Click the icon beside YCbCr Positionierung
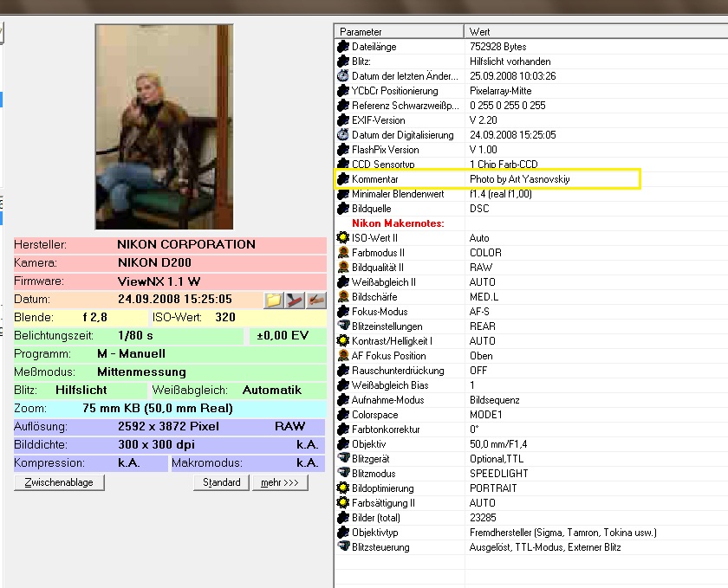This screenshot has width=728, height=588. pos(343,91)
